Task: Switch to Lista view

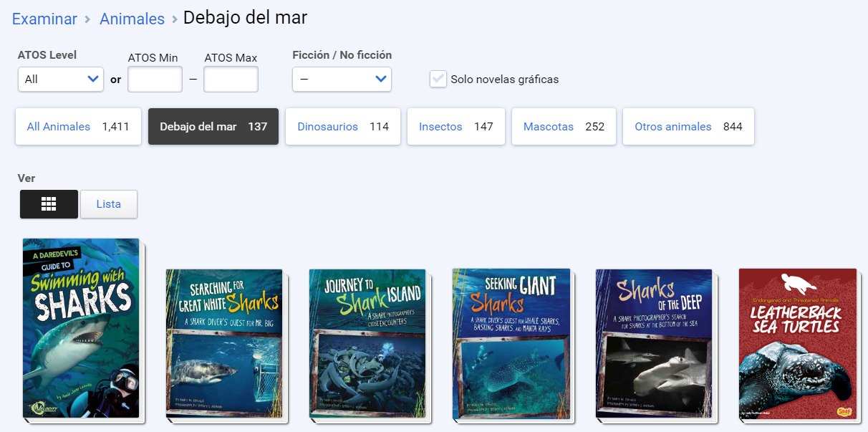Action: click(109, 204)
